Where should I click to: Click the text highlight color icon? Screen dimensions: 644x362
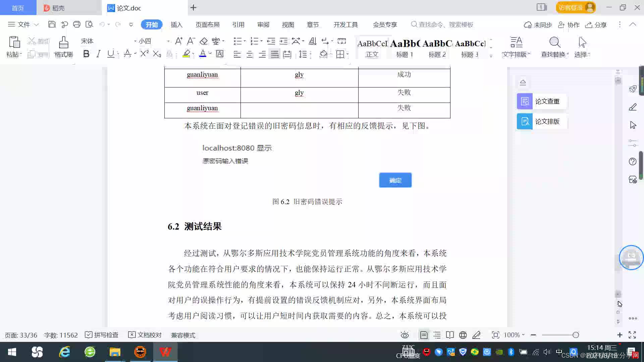coord(186,54)
